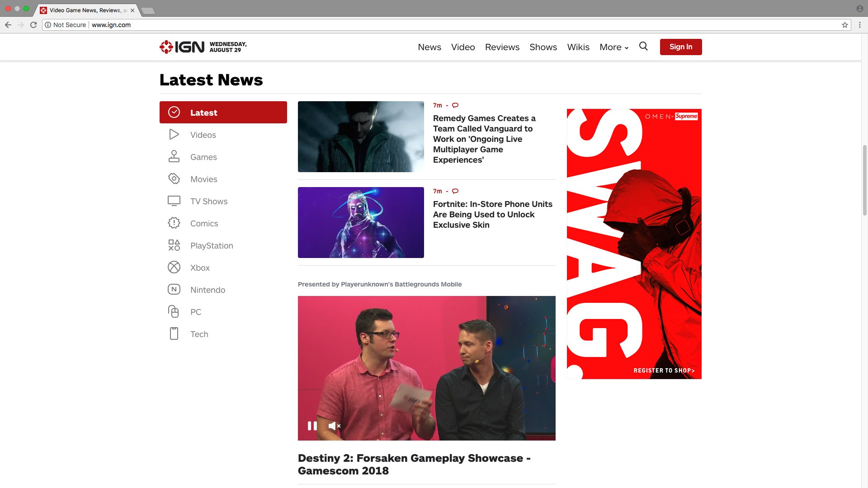
Task: Click the Alan Wake article thumbnail
Action: (x=361, y=136)
